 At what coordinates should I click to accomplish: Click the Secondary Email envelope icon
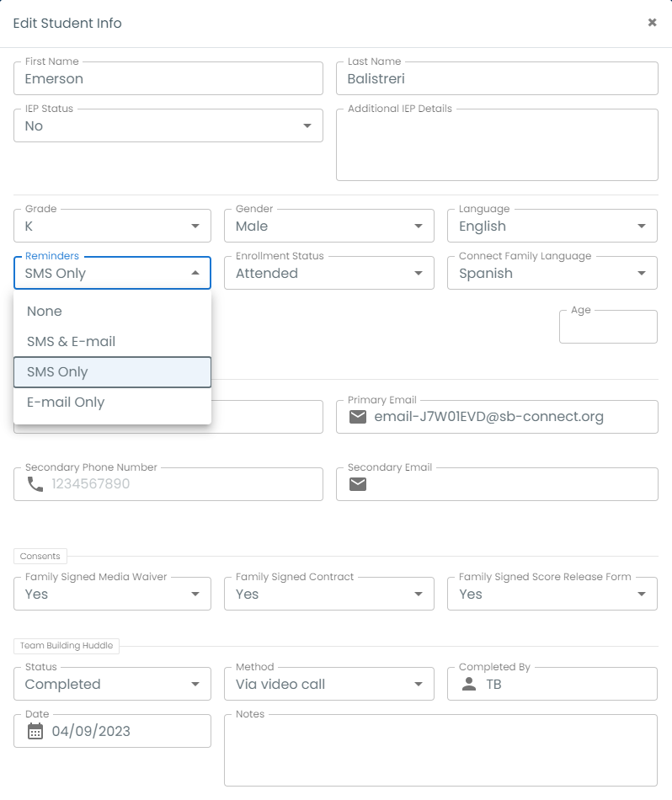point(358,484)
